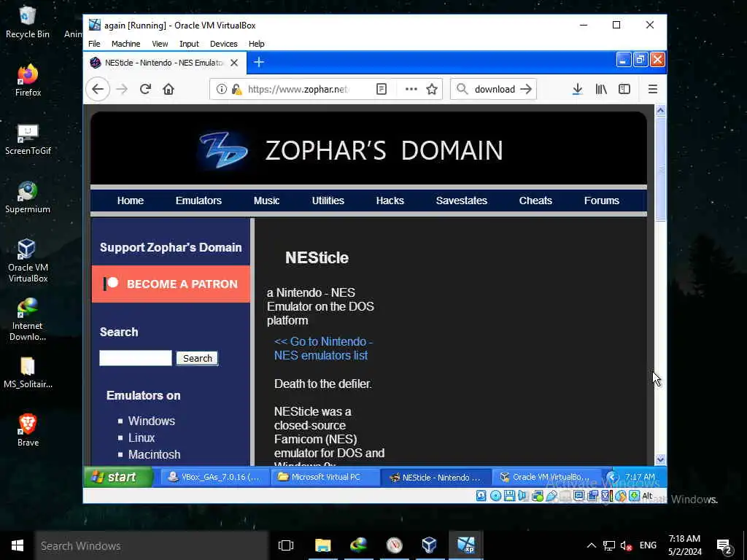747x560 pixels.
Task: Open ScreenToGif desktop shortcut
Action: coord(28,139)
